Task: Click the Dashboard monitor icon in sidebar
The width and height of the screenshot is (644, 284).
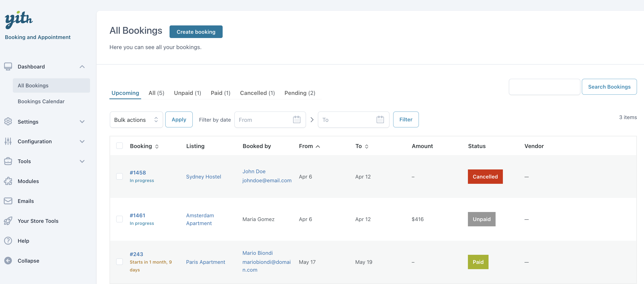Action: (8, 67)
